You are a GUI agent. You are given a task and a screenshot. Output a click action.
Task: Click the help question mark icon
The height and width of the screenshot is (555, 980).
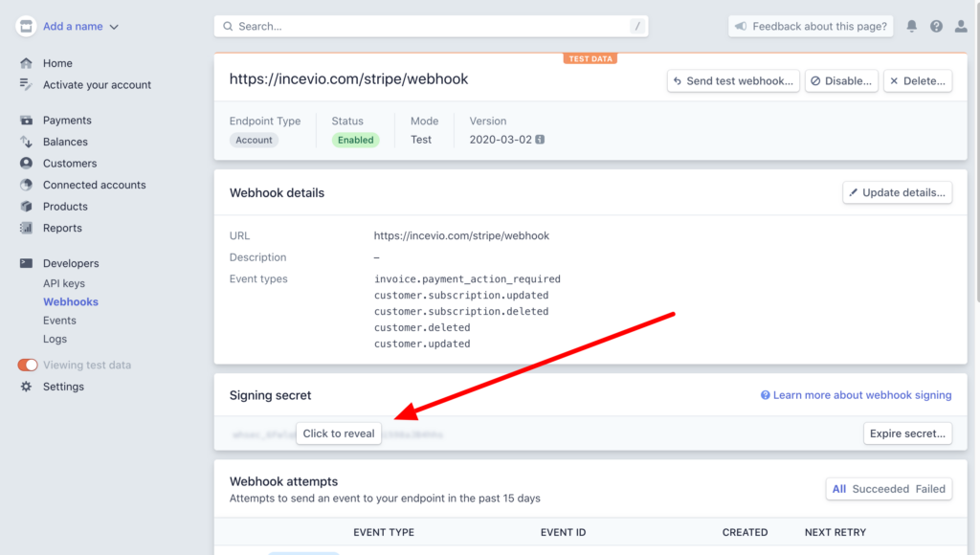click(x=936, y=26)
